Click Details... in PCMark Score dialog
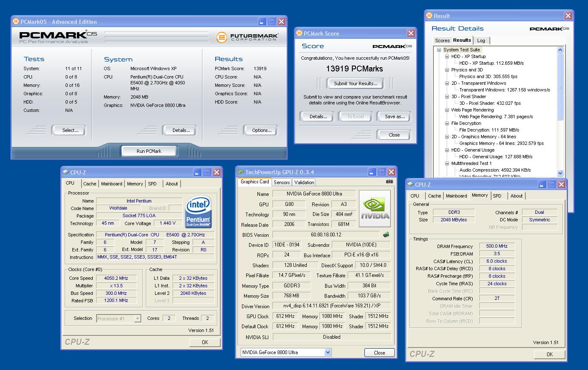This screenshot has height=370, width=588. pos(318,117)
